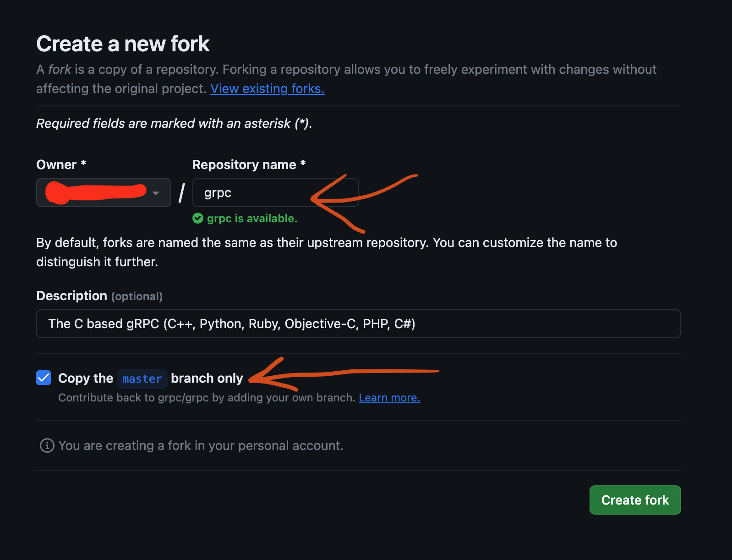Image resolution: width=732 pixels, height=560 pixels.
Task: Click the "Create a new fork" heading
Action: click(x=123, y=44)
